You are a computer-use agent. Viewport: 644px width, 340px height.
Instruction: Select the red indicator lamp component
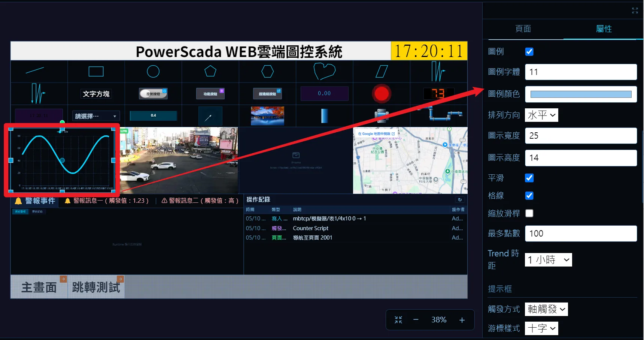click(382, 94)
